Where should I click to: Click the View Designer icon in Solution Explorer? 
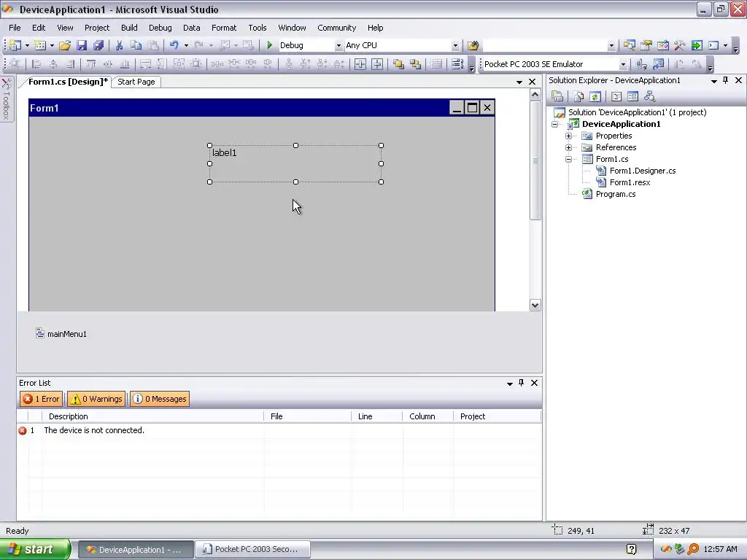(x=632, y=97)
